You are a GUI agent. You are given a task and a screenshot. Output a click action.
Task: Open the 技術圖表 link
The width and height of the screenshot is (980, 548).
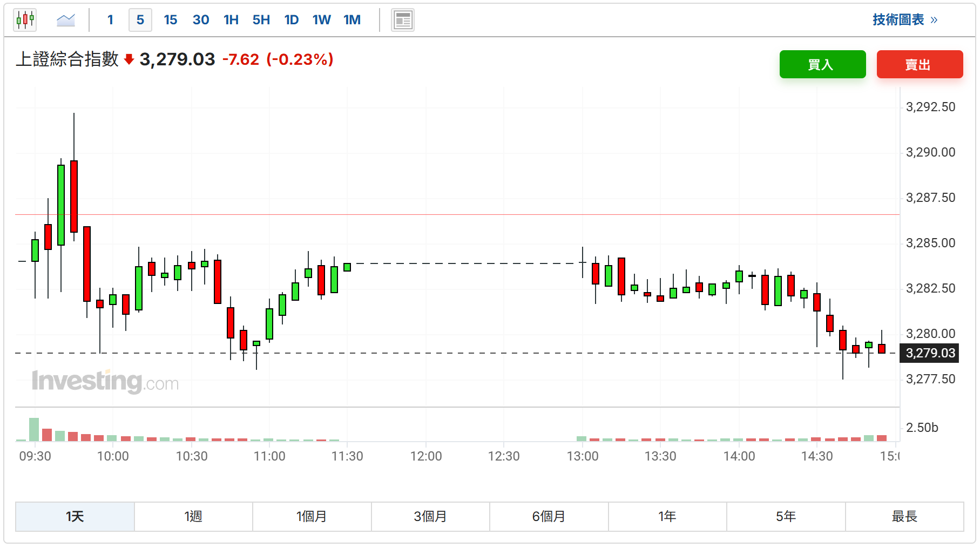(905, 20)
